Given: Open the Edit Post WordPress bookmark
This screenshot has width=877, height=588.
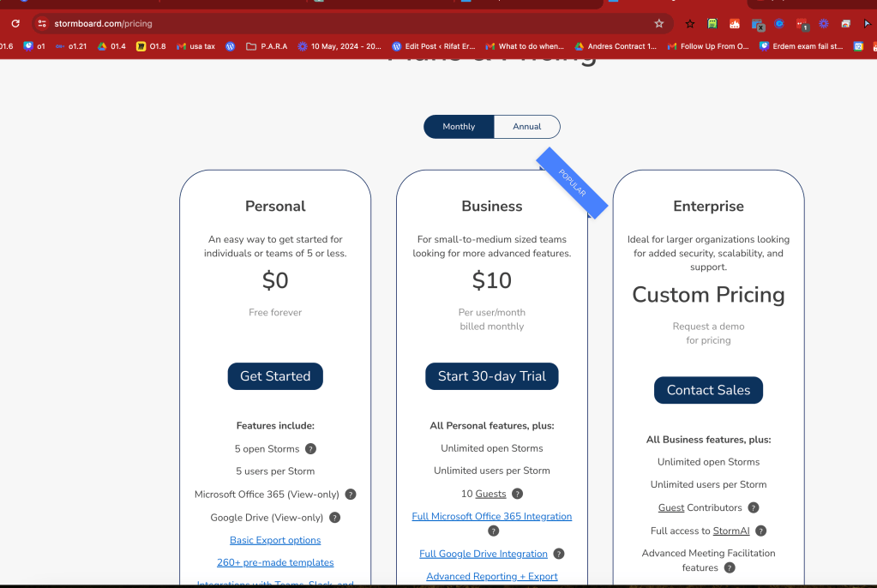Looking at the screenshot, I should coord(434,46).
